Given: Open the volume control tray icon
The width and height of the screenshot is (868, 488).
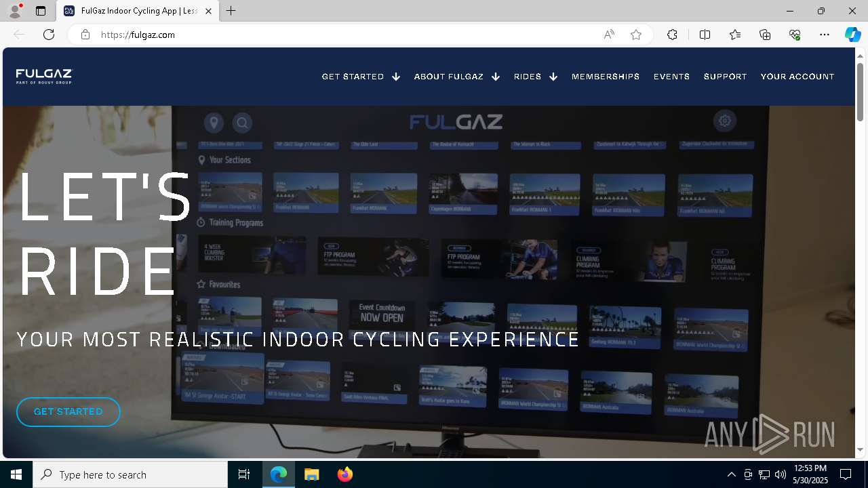Looking at the screenshot, I should [x=781, y=474].
